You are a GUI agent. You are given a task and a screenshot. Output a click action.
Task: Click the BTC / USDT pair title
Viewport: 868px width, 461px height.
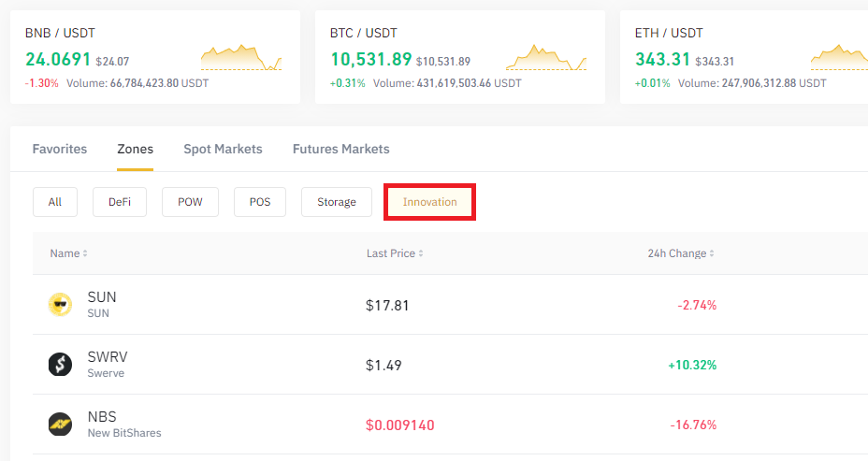pyautogui.click(x=363, y=34)
